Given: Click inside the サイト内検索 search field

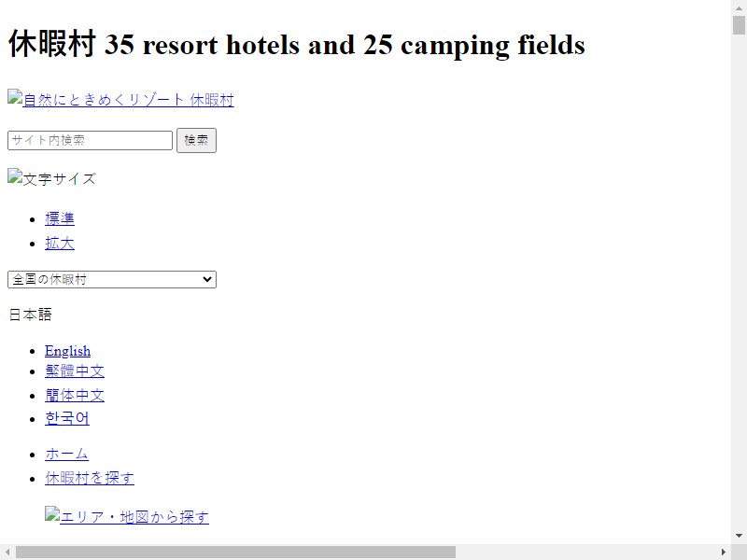Looking at the screenshot, I should click(x=90, y=141).
